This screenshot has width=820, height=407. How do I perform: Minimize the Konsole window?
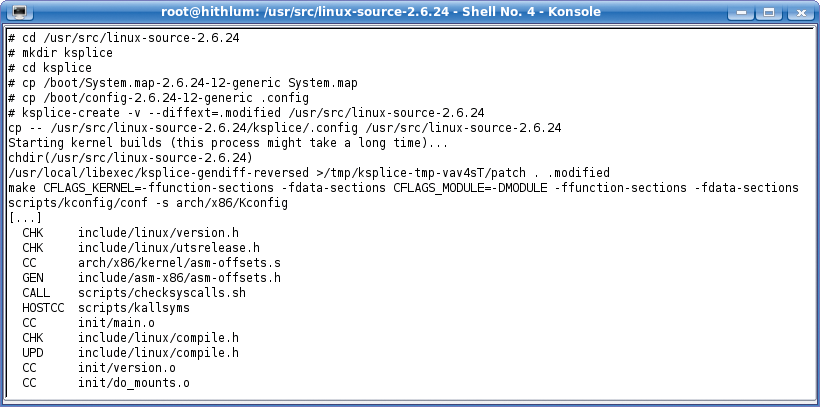click(x=741, y=12)
